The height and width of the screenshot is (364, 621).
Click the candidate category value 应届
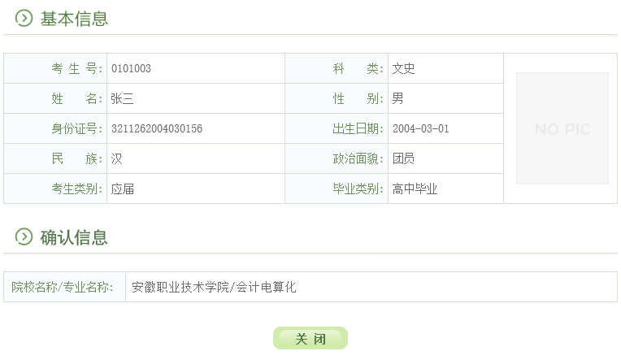122,189
